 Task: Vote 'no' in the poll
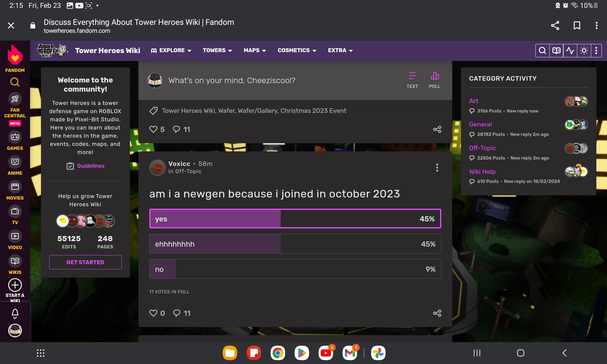click(295, 269)
